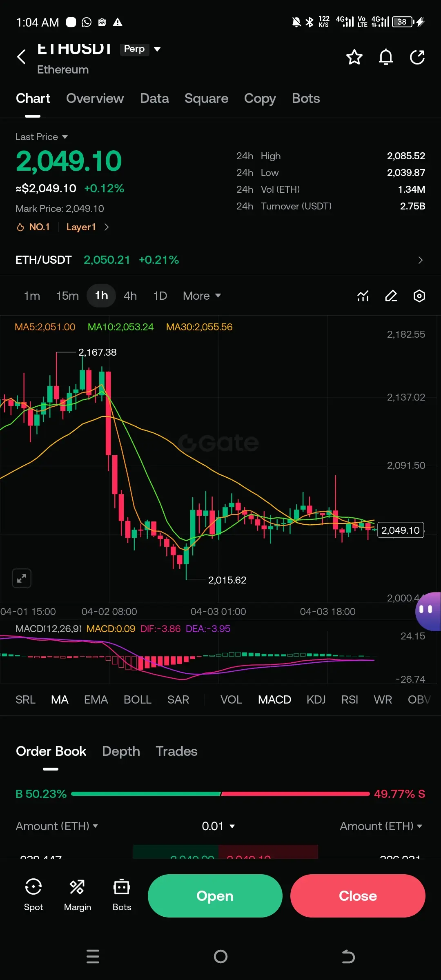The image size is (441, 980).
Task: Switch to Copy tab
Action: point(260,98)
